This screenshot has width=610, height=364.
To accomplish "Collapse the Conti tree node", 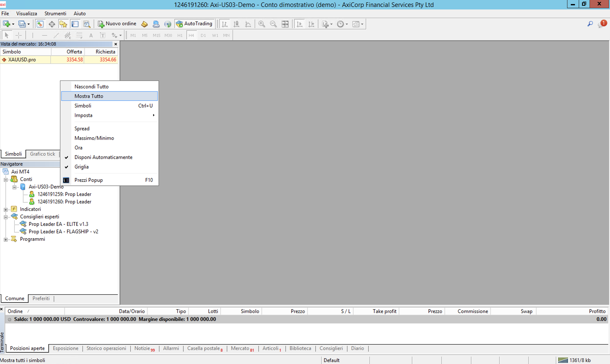I will [x=6, y=180].
